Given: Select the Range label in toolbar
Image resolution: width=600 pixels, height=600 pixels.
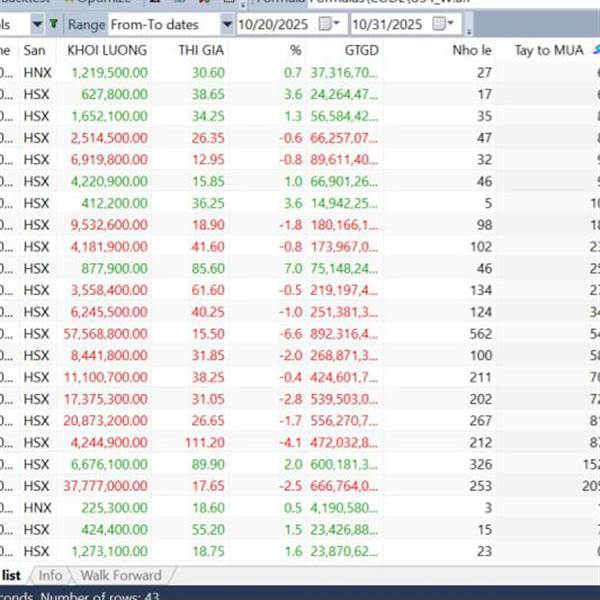Looking at the screenshot, I should click(86, 24).
